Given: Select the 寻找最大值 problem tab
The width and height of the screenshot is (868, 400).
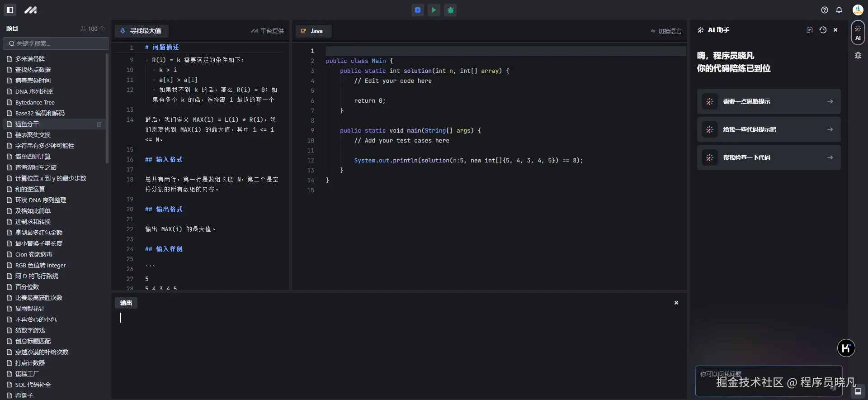Looking at the screenshot, I should point(141,31).
